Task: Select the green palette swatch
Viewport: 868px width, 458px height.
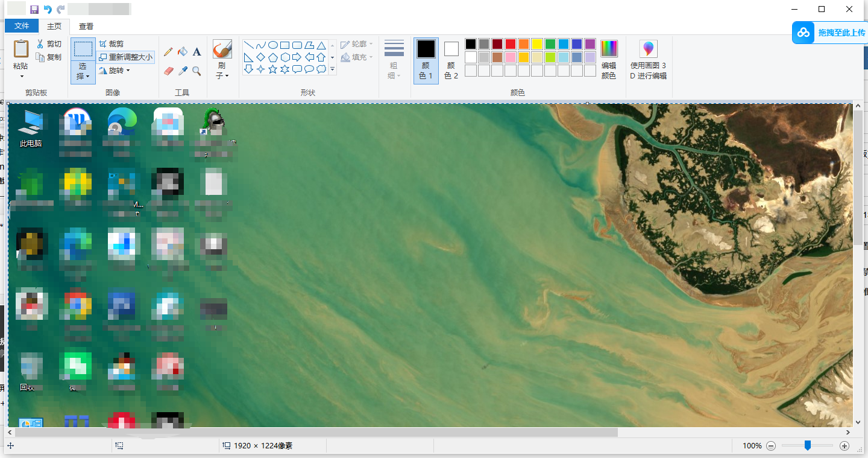Action: pos(550,44)
